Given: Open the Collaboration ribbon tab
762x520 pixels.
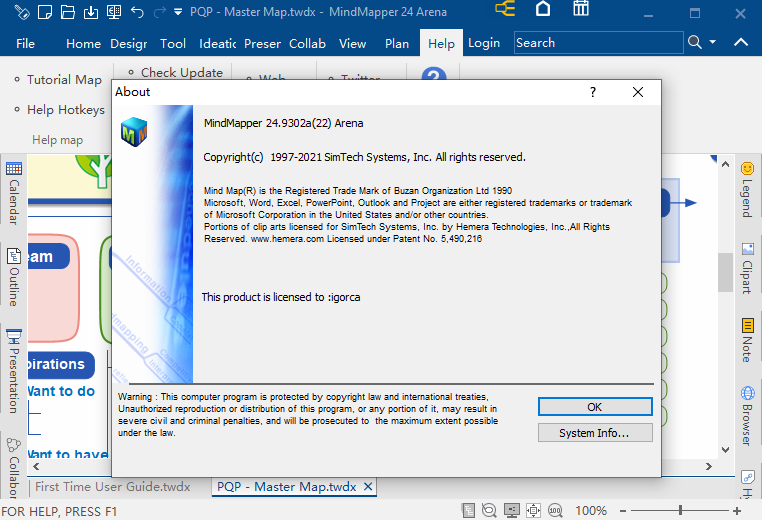Looking at the screenshot, I should pos(307,44).
